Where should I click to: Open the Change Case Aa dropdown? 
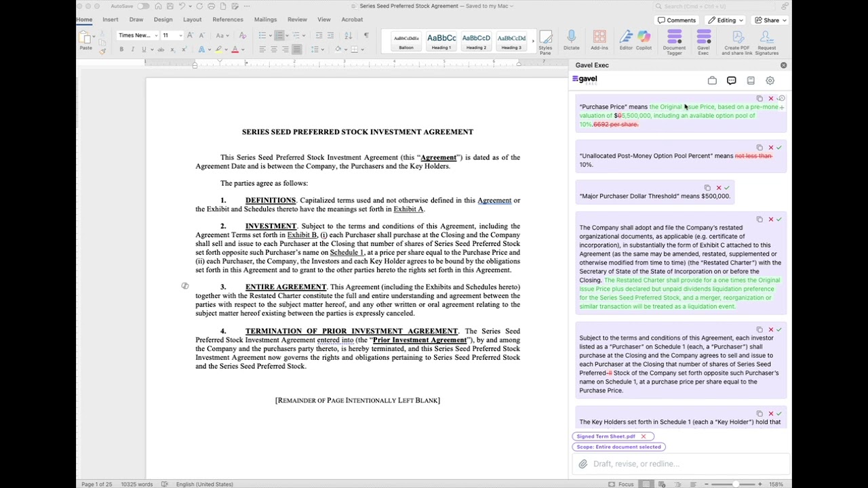pos(224,35)
